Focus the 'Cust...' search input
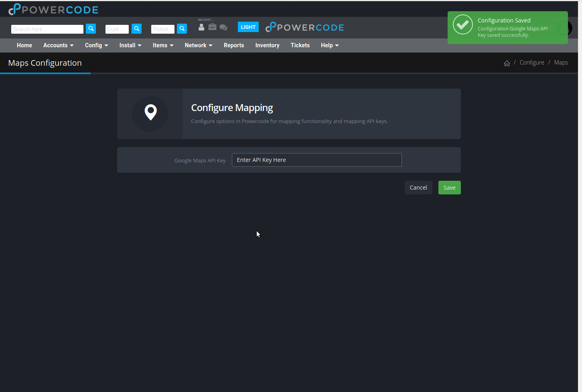The width and height of the screenshot is (582, 392). (x=117, y=29)
